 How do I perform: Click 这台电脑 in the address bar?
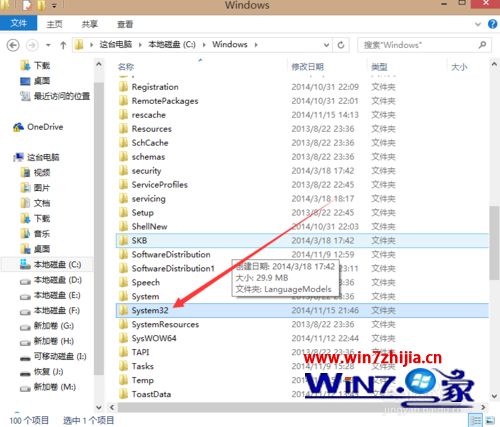[116, 45]
